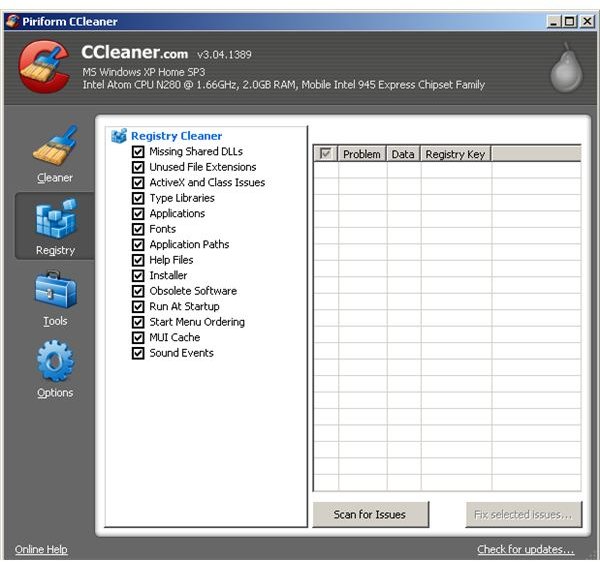
Task: Toggle Unused File Extensions checkbox
Action: [138, 167]
